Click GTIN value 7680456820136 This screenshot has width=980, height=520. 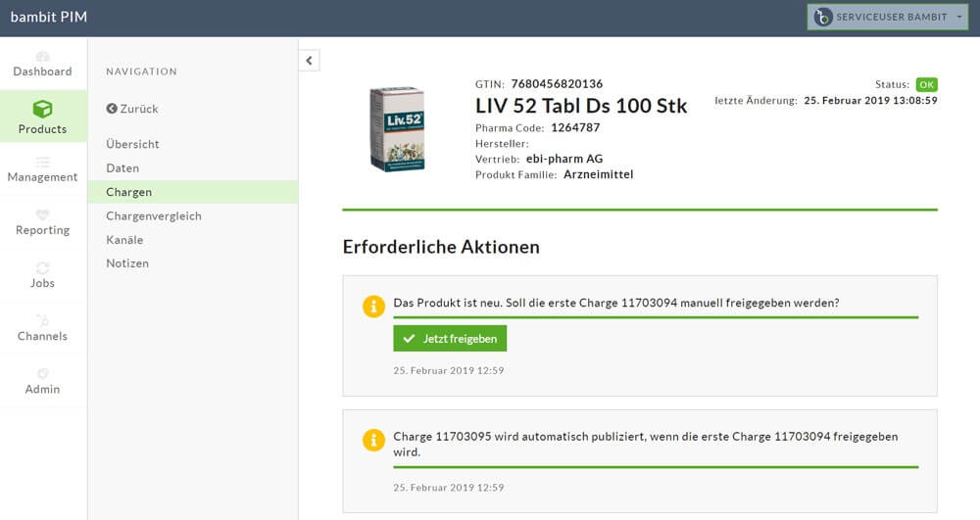(557, 83)
